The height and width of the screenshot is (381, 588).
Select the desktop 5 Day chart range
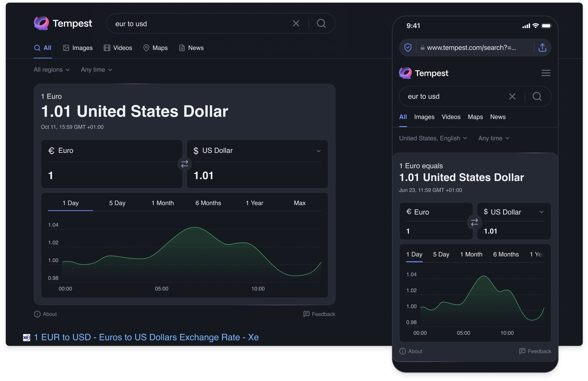coord(117,203)
